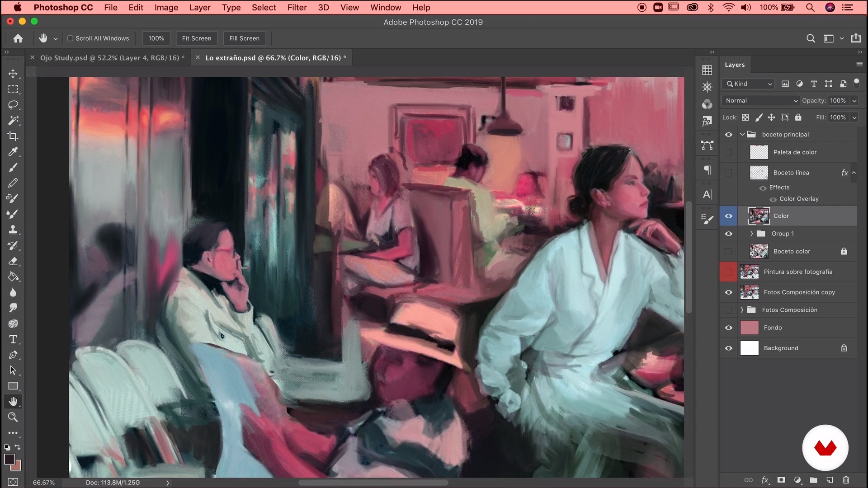Image resolution: width=868 pixels, height=488 pixels.
Task: Select the Clone Stamp tool
Action: click(x=13, y=230)
